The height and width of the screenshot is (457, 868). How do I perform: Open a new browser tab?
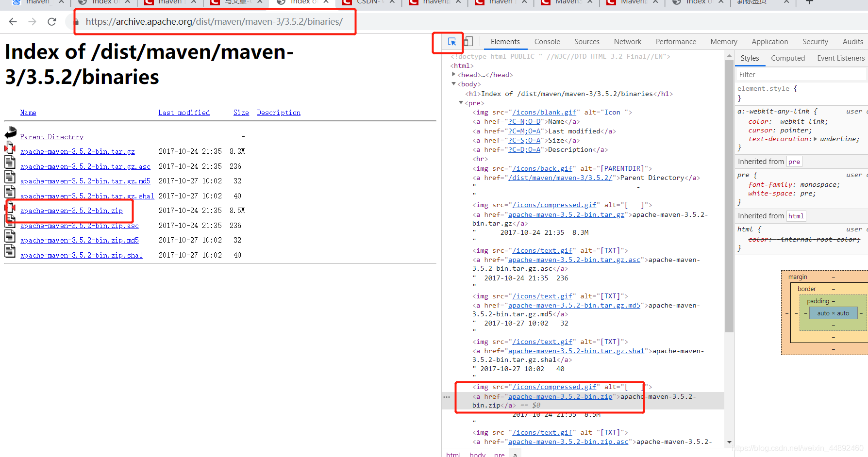click(809, 2)
